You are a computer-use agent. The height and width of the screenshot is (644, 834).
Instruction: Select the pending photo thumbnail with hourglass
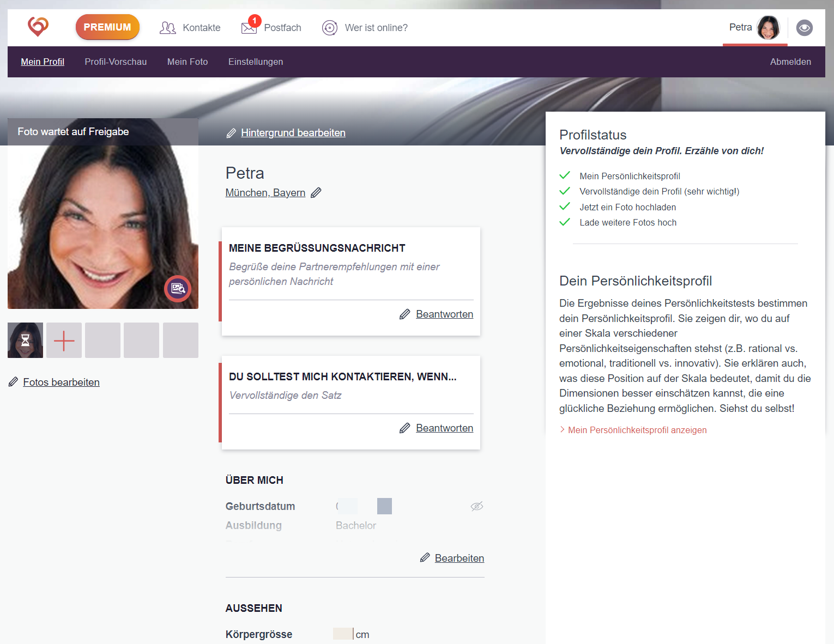pos(25,340)
